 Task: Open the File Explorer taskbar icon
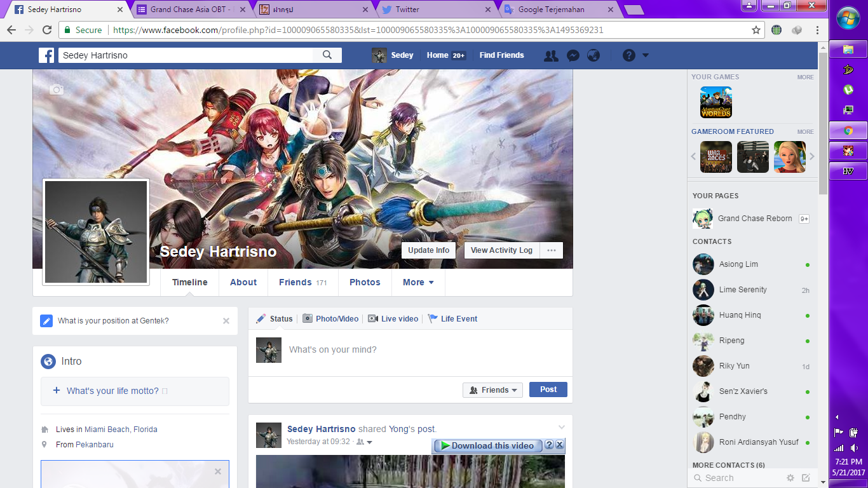(848, 49)
